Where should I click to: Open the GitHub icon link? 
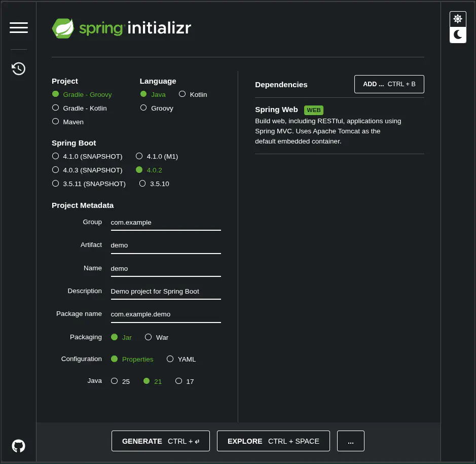tap(19, 446)
